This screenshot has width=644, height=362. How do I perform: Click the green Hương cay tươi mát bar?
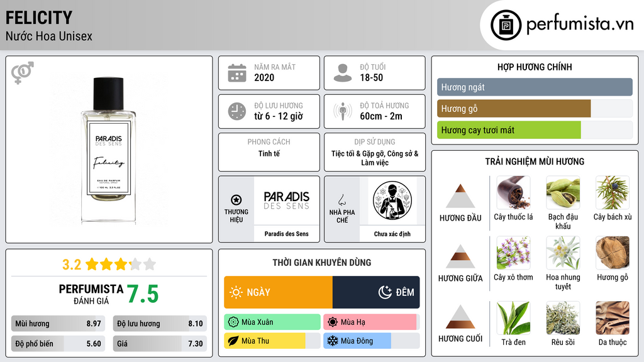(535, 130)
